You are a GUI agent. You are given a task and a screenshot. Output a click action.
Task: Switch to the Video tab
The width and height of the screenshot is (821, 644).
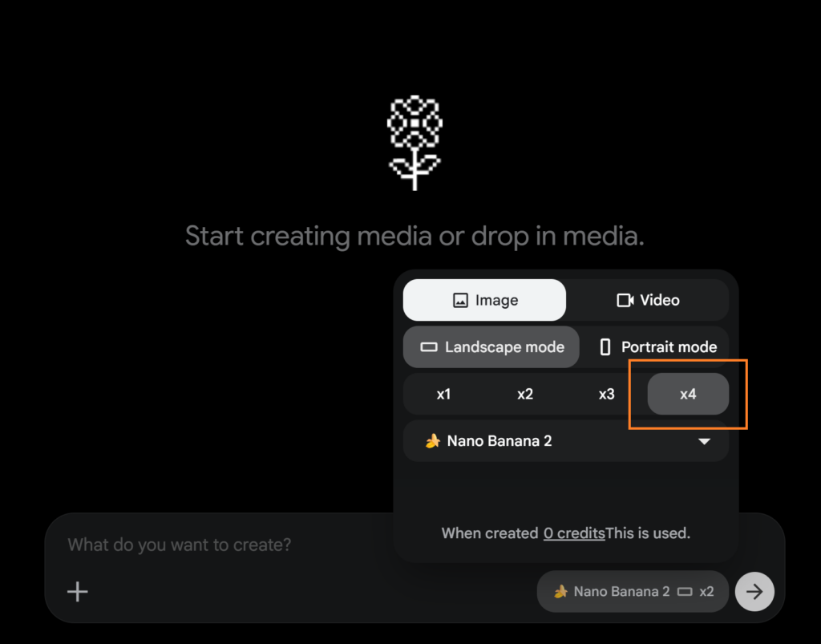648,300
